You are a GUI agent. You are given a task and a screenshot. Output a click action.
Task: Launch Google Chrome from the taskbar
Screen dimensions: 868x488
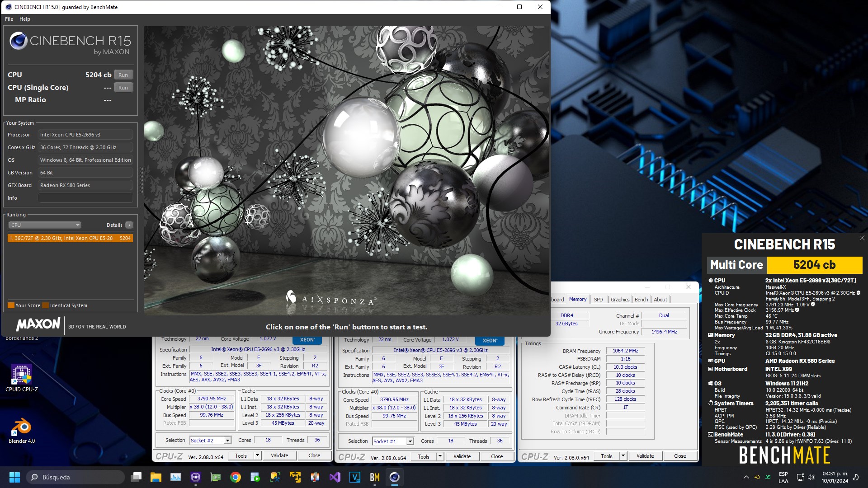[x=236, y=477]
